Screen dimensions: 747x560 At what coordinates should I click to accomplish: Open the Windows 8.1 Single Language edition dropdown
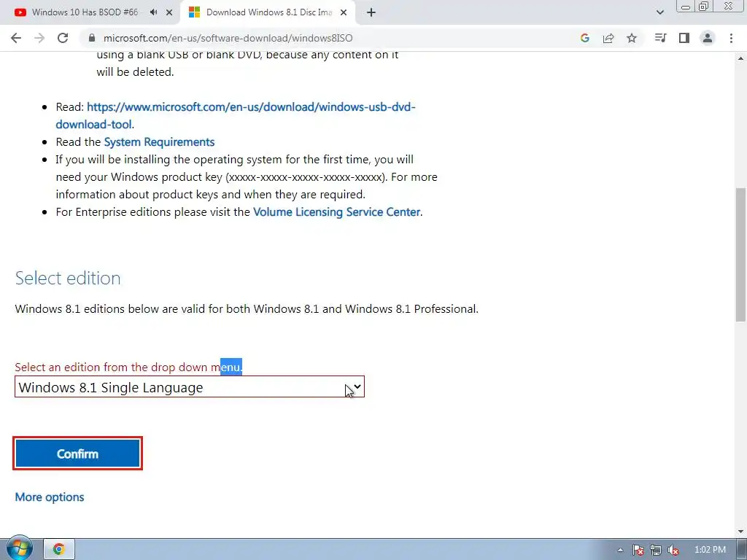click(x=190, y=387)
